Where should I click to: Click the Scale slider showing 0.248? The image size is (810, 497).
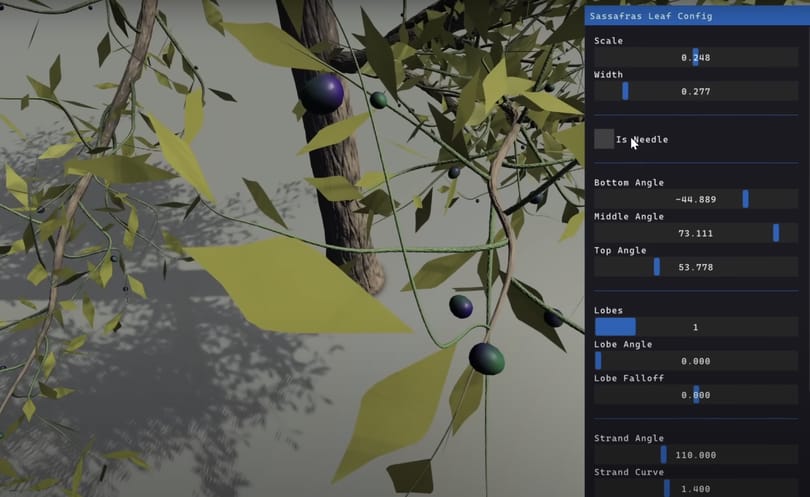696,57
